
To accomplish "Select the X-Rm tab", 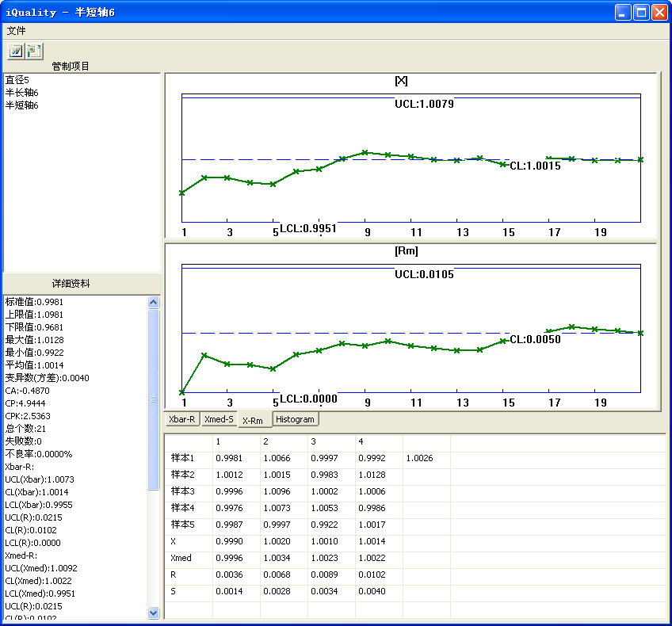I will [254, 420].
